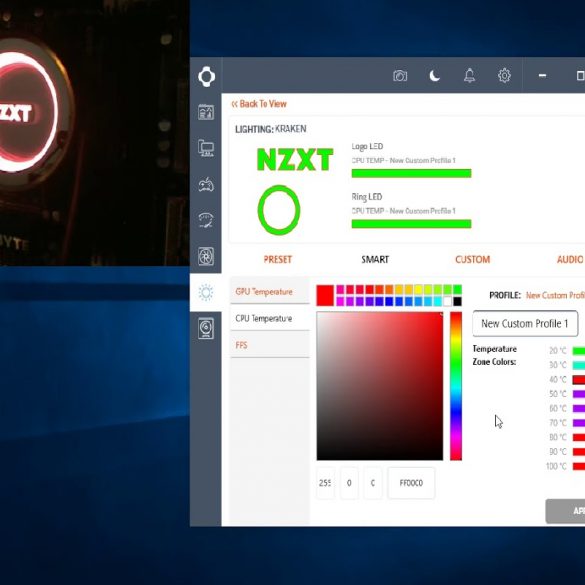Open the Tuning fan sidebar icon

point(206,256)
